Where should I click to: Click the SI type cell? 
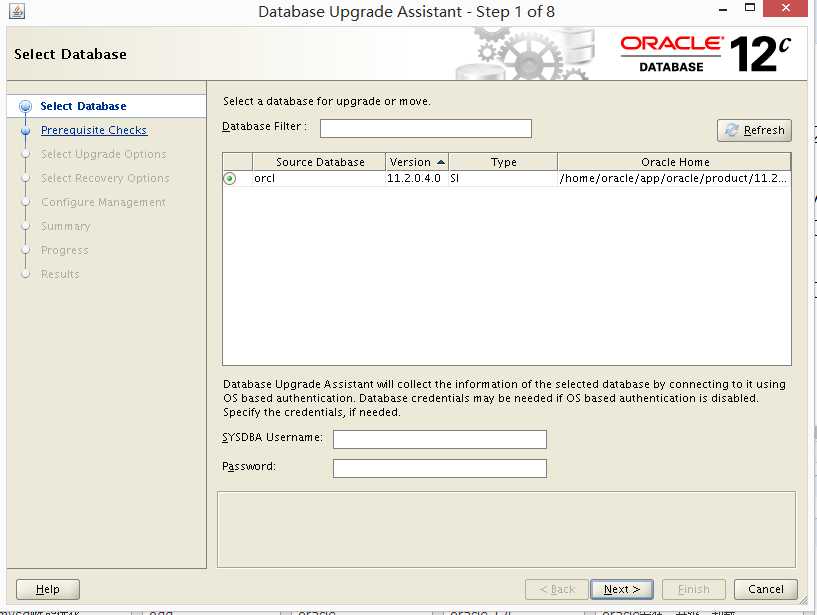click(x=503, y=178)
